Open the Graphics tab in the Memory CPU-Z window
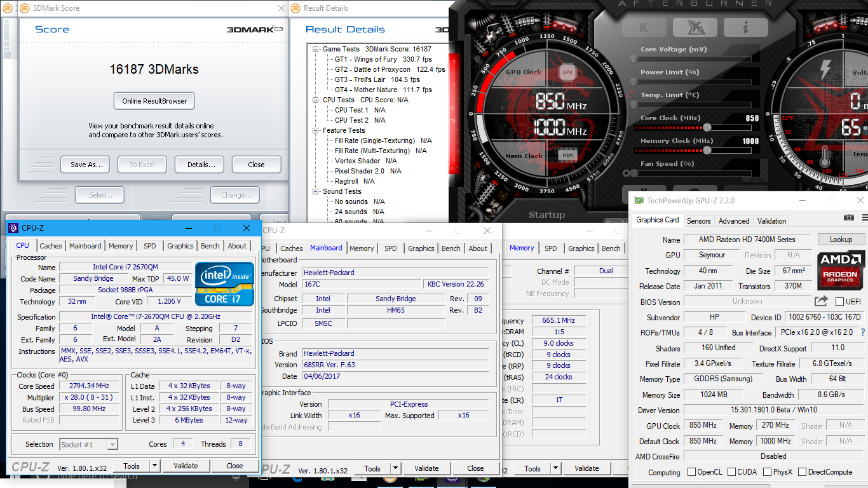 pos(581,248)
